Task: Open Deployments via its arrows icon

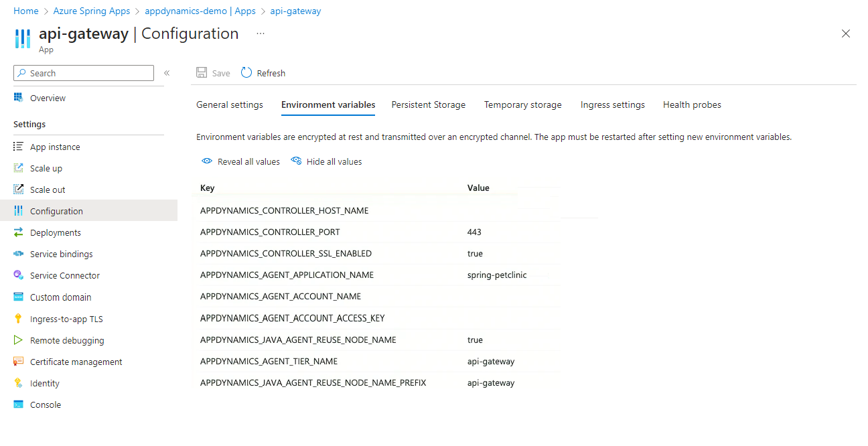Action: point(19,232)
